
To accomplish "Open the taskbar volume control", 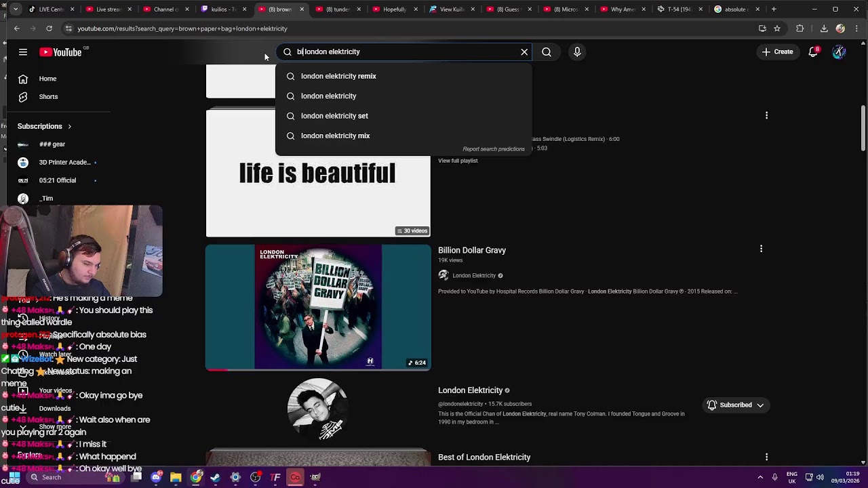I will tap(820, 477).
